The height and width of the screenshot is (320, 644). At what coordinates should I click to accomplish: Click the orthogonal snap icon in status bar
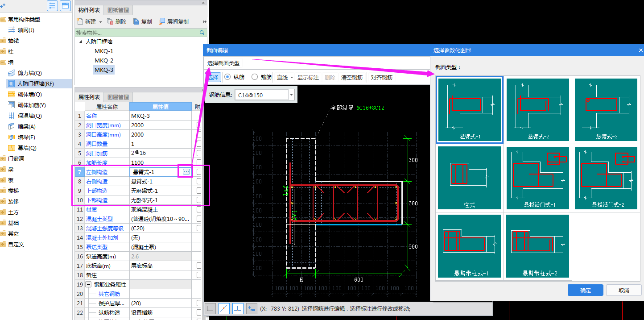211,308
